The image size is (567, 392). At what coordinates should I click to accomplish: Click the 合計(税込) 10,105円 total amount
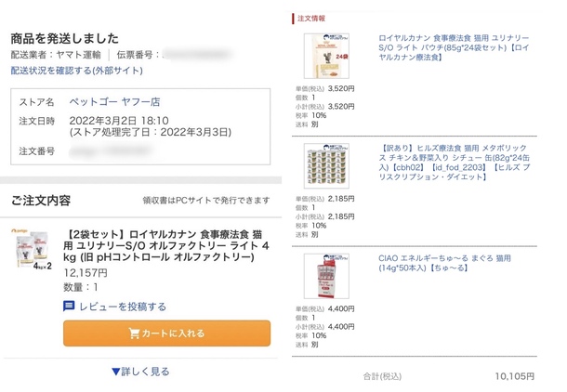point(512,376)
